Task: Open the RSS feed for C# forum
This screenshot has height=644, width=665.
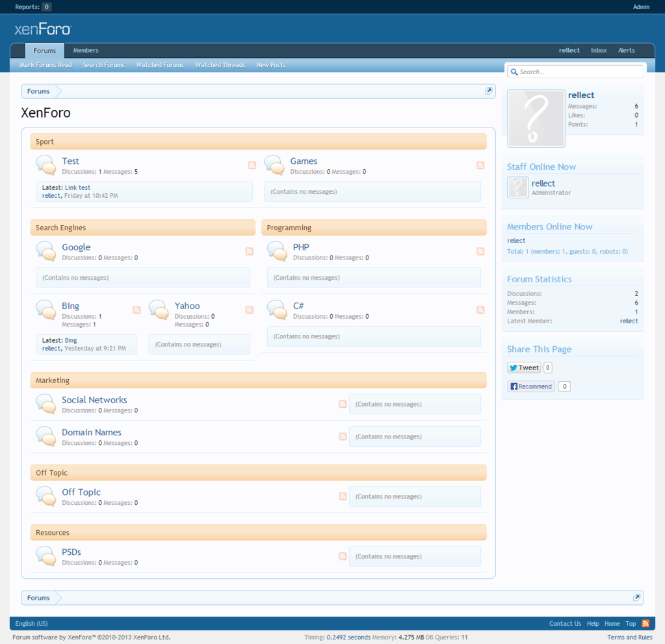Action: (480, 310)
